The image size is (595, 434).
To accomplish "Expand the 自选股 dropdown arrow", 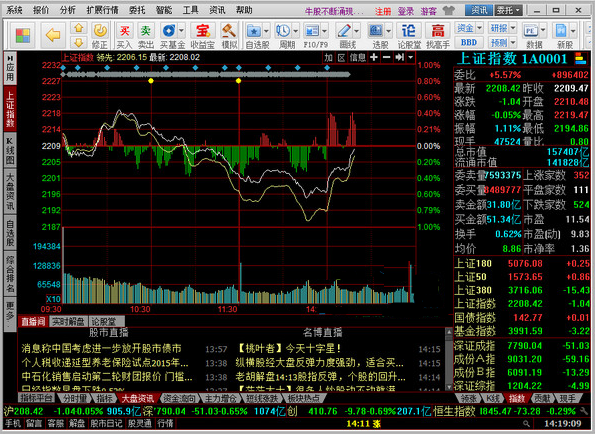I will tap(266, 30).
